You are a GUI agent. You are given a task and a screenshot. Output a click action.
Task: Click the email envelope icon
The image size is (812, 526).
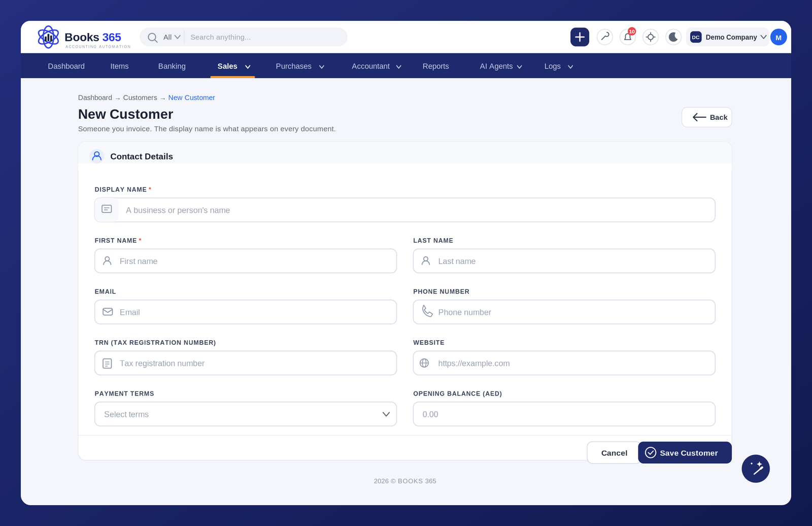(108, 312)
